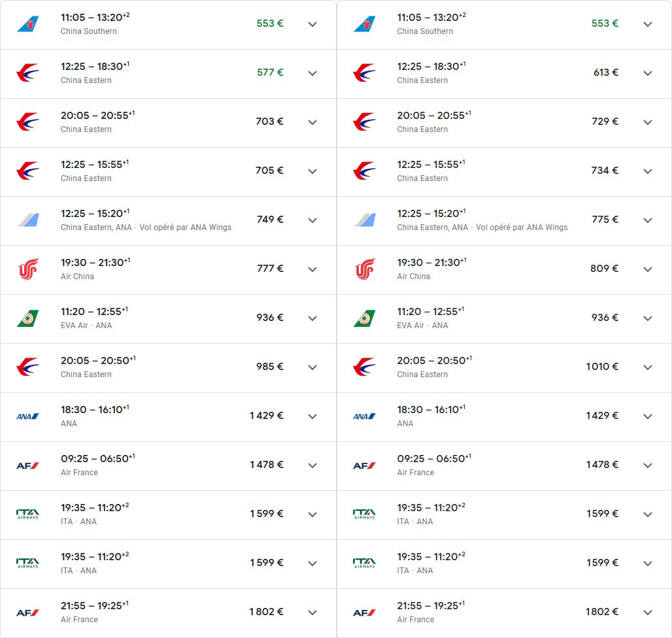Viewport: 672px width, 638px height.
Task: Click China Eastern logo on 729 € flight
Action: 364,122
